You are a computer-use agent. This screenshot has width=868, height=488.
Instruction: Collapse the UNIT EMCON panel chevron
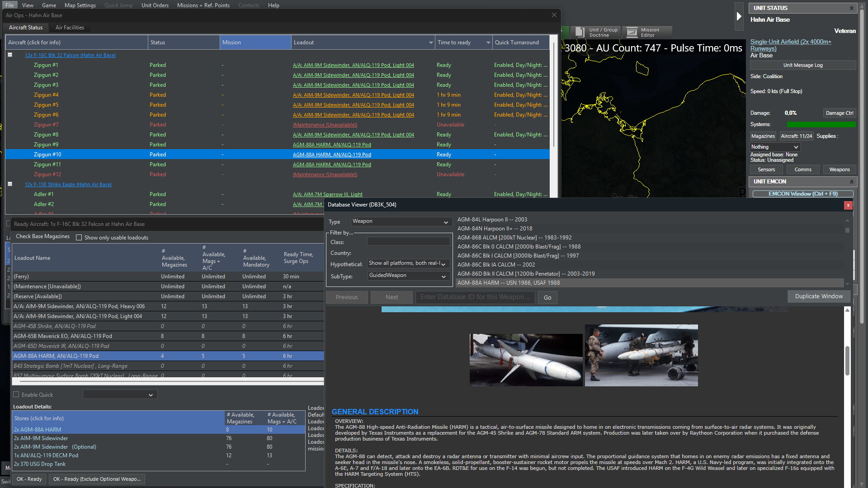pyautogui.click(x=851, y=182)
